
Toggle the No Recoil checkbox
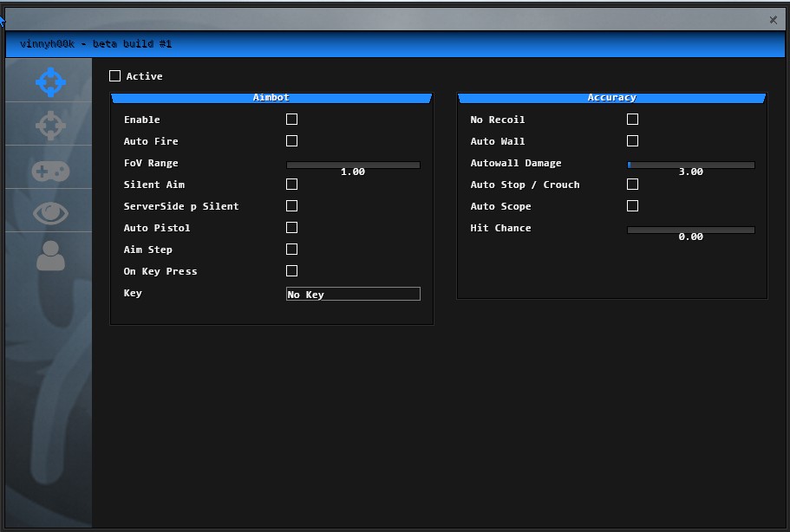click(x=633, y=120)
